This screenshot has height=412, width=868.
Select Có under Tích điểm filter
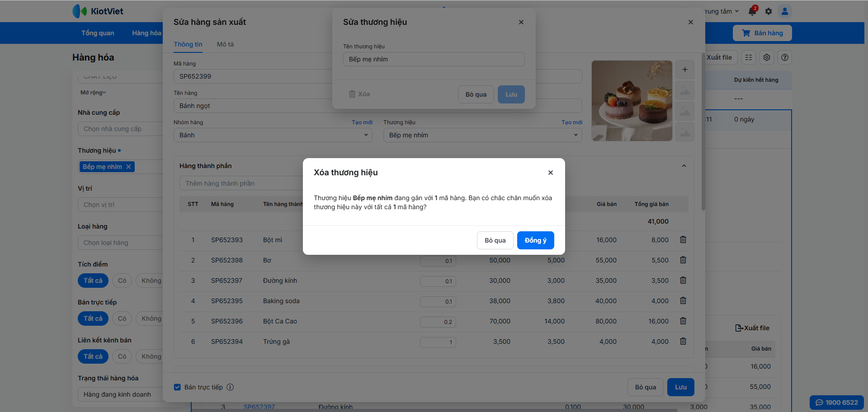click(122, 281)
